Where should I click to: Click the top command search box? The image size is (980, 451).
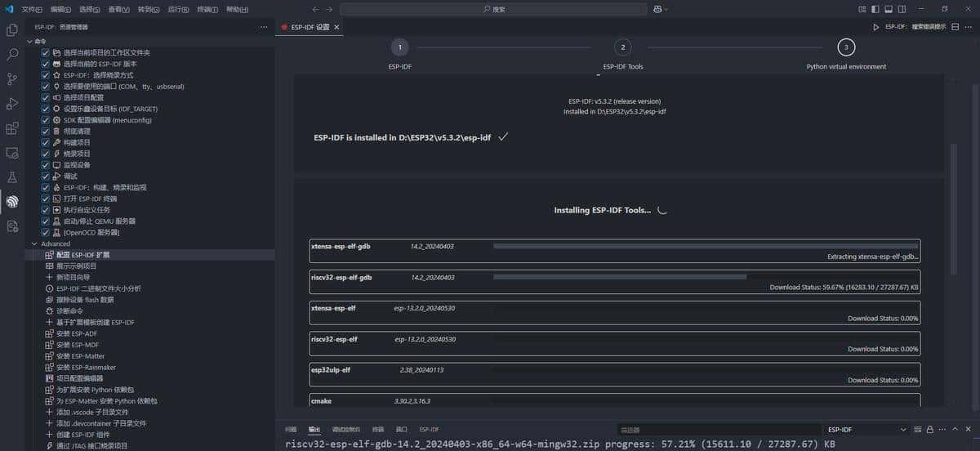tap(493, 9)
